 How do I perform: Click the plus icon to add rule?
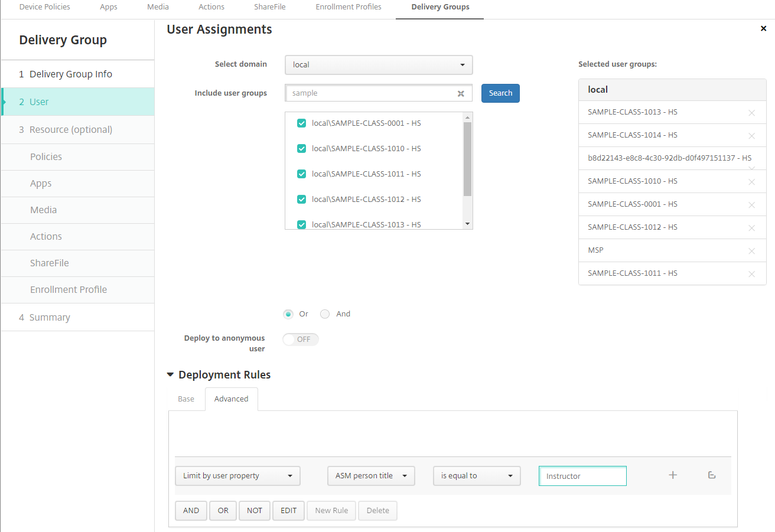[672, 475]
